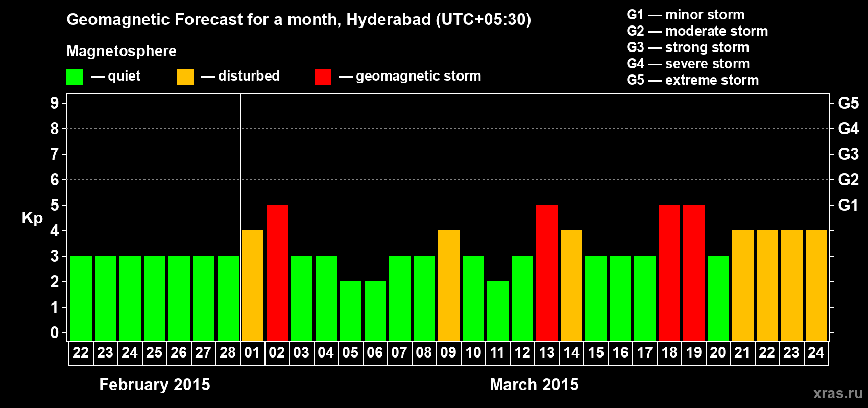
Task: Click the green bar for March 20
Action: [718, 298]
